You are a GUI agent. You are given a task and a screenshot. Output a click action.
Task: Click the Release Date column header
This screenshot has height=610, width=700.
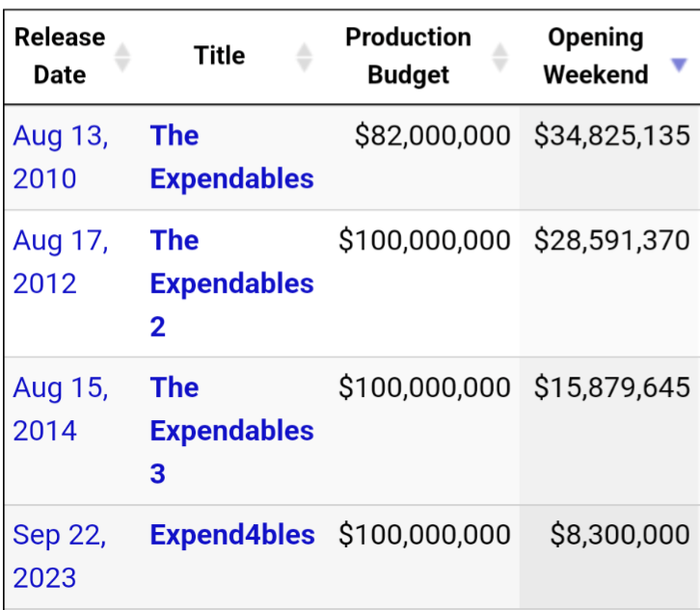click(x=60, y=56)
